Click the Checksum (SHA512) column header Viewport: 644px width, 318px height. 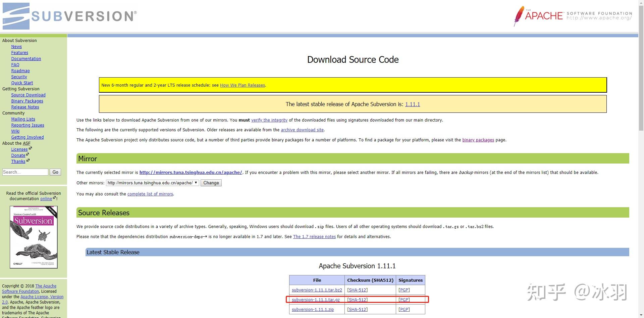point(370,280)
